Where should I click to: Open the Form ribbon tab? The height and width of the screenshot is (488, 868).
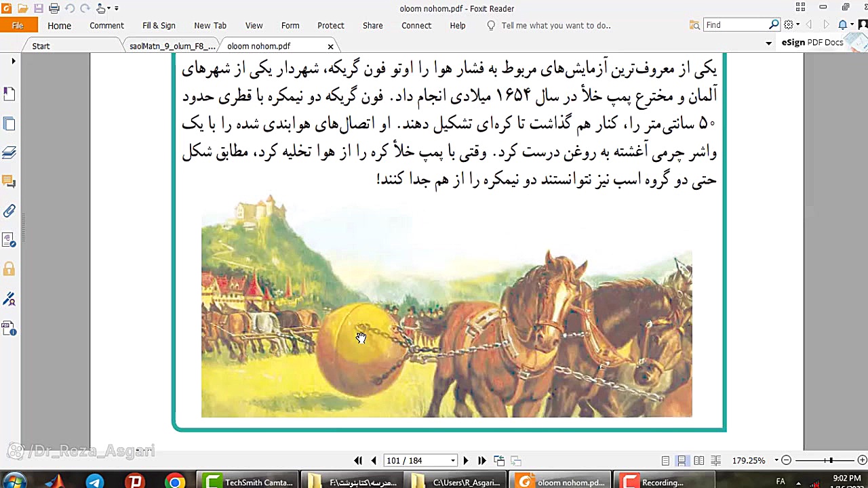(x=290, y=25)
